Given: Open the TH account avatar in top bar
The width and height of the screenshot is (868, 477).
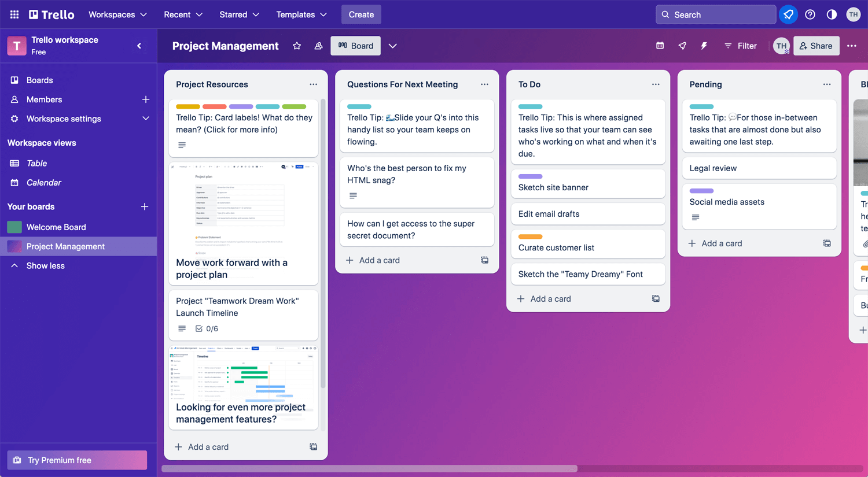Looking at the screenshot, I should tap(854, 14).
